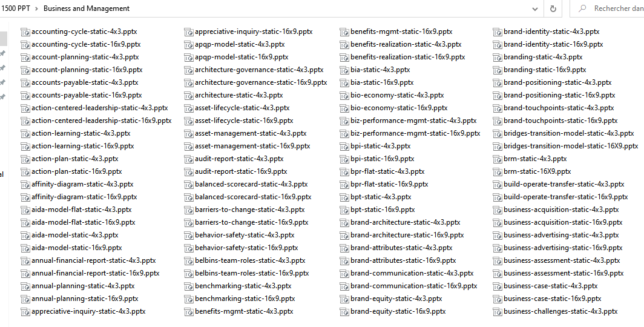644x327 pixels.
Task: Click the search magnifier icon
Action: [x=582, y=8]
